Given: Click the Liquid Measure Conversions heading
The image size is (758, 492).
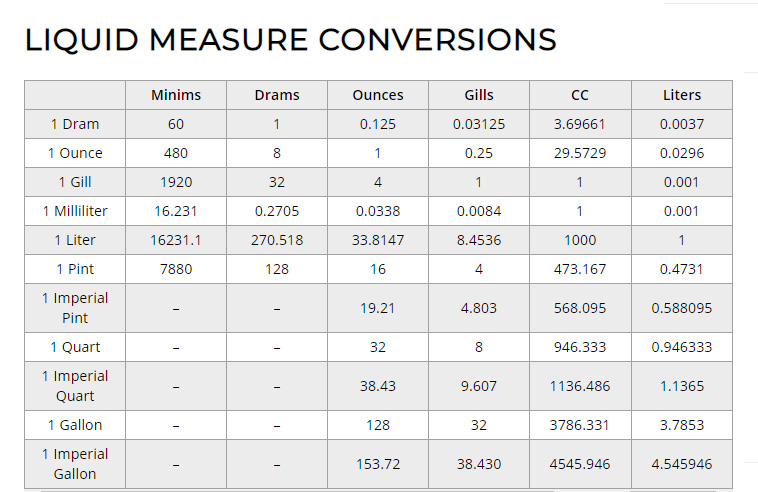Looking at the screenshot, I should (x=290, y=40).
